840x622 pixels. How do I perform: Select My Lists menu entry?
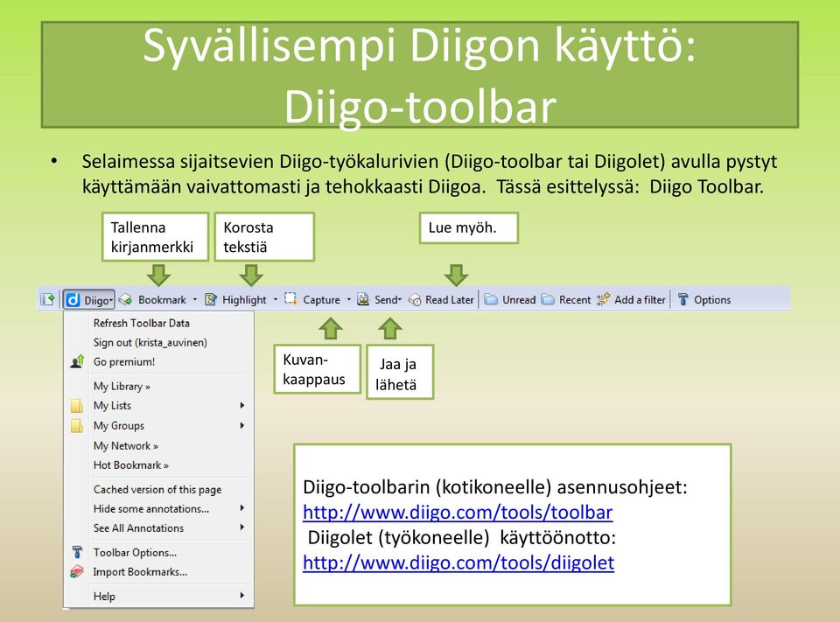pos(112,406)
